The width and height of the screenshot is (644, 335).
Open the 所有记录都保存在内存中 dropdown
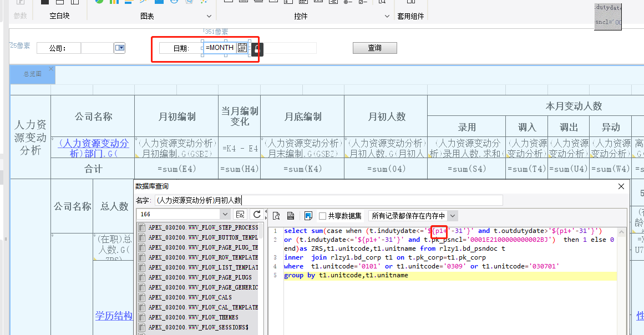click(453, 216)
